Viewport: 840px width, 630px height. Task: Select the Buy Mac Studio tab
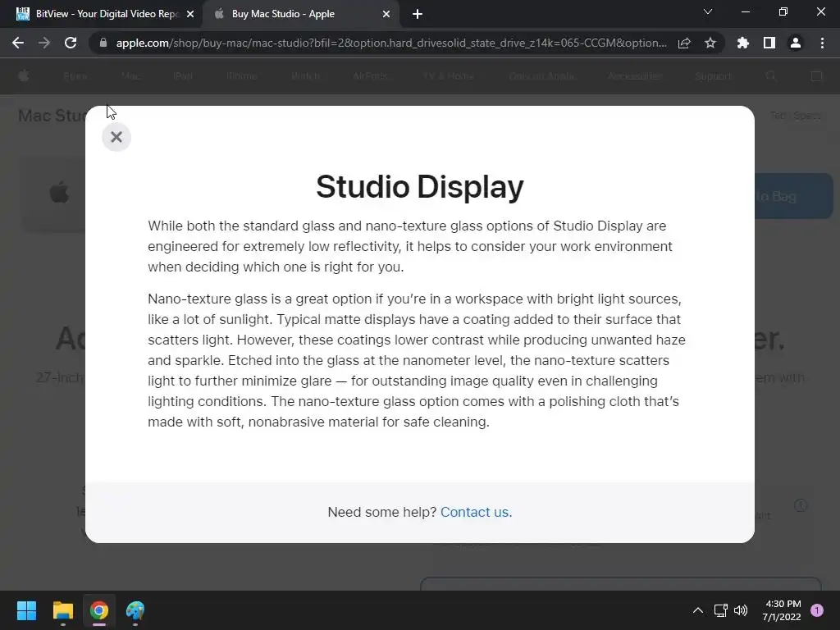[300, 14]
